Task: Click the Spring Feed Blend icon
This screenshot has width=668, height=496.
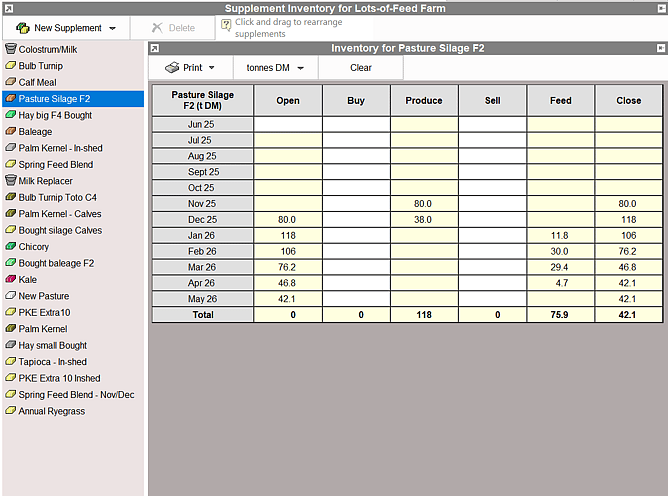Action: click(x=11, y=164)
